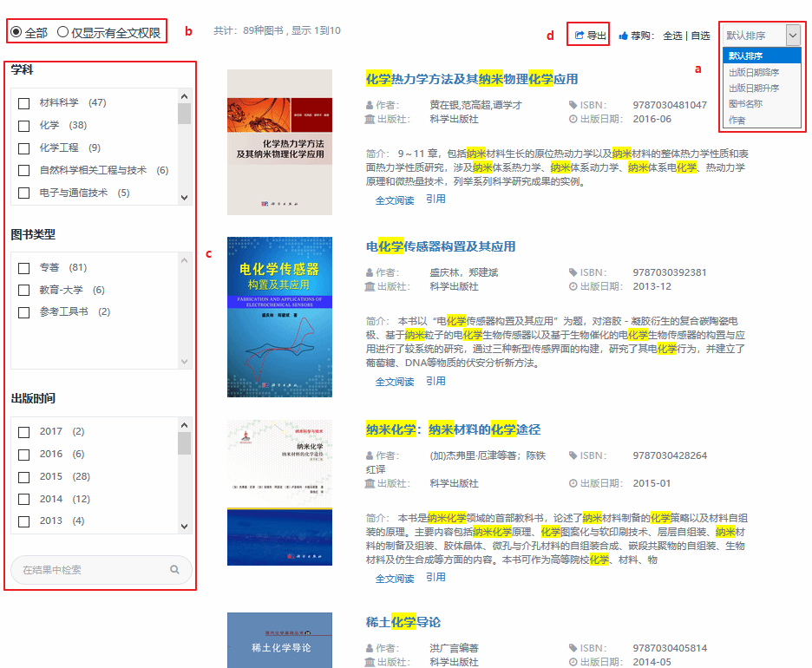Click the thumbs-up 荐购 icon
The image size is (812, 668).
[x=623, y=36]
